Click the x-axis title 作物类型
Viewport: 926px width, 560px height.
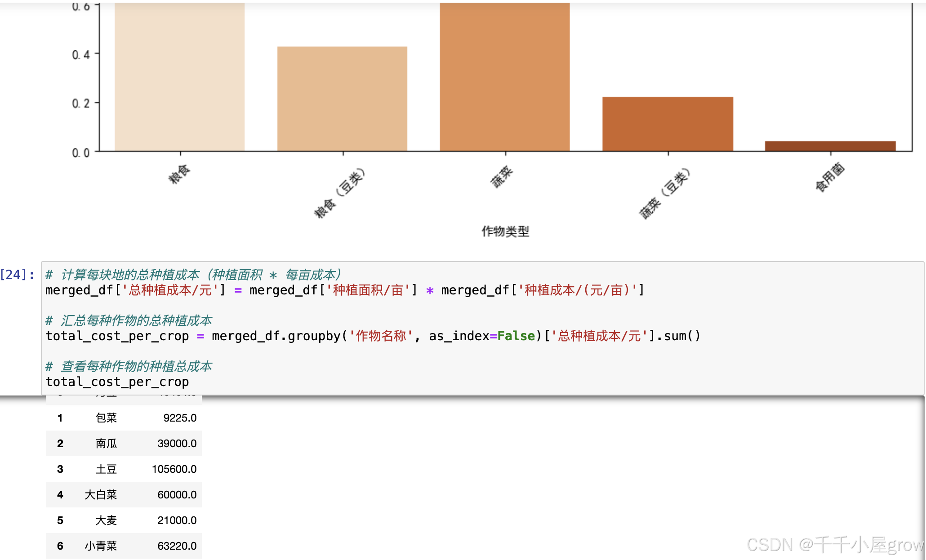505,231
